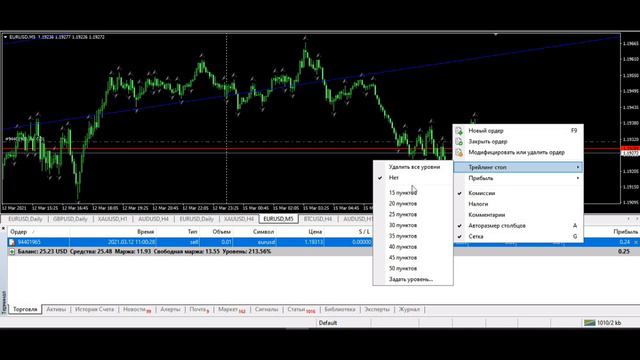Choose Задать уровень... menu entry
640x360 pixels.
tap(413, 280)
